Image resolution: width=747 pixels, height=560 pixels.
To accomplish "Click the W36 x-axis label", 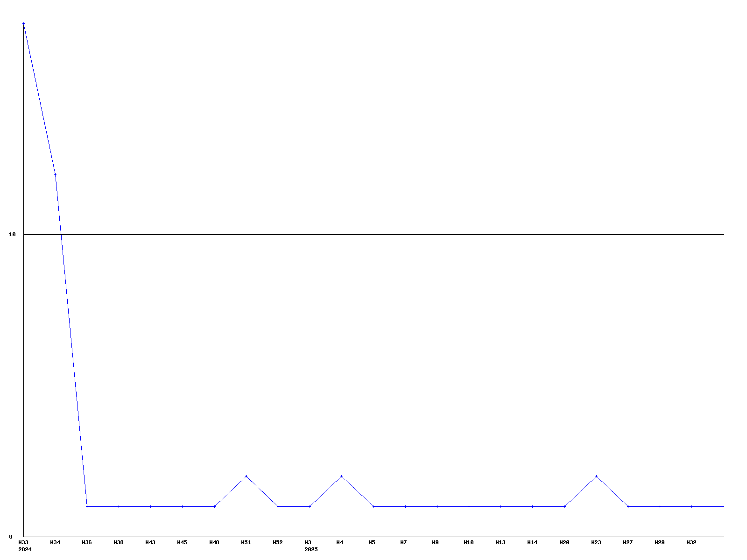I will [x=87, y=542].
